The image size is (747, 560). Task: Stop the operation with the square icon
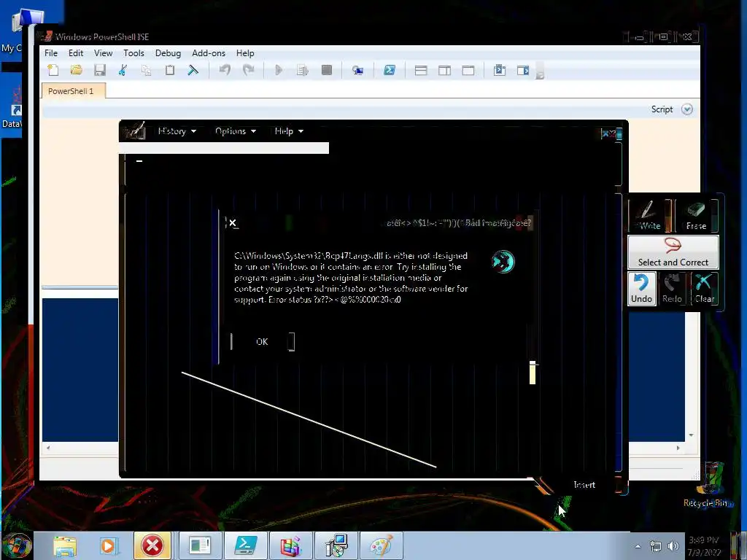coord(326,71)
